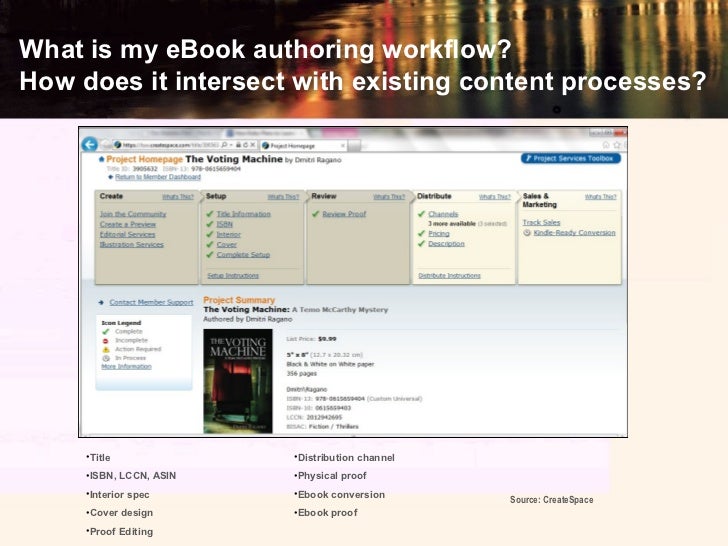Click the 356 pages text

pos(302,374)
